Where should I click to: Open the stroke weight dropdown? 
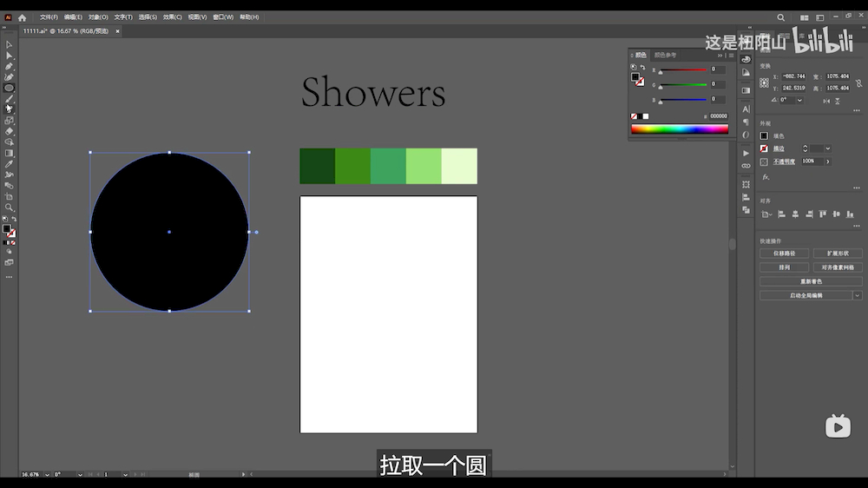tap(828, 148)
